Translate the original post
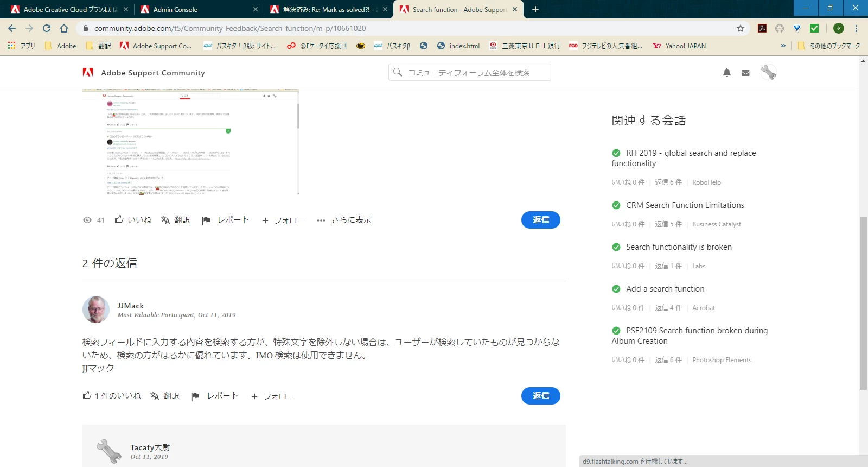 (x=176, y=220)
